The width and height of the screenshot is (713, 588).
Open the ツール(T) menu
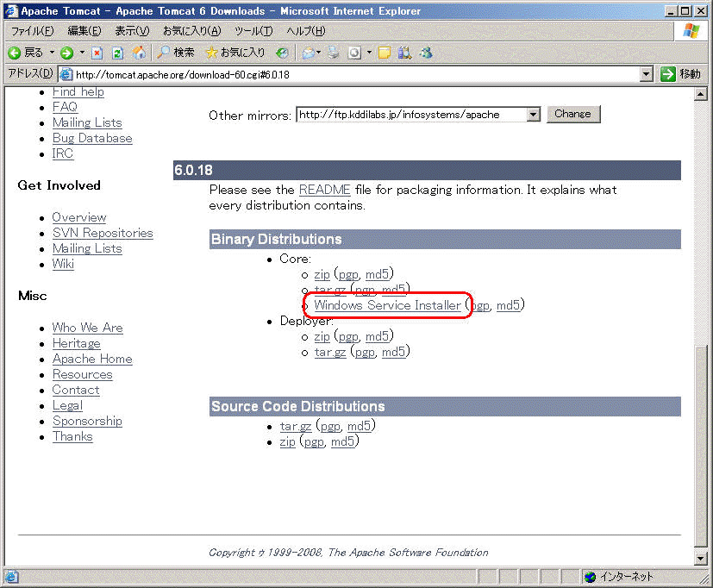coord(253,31)
